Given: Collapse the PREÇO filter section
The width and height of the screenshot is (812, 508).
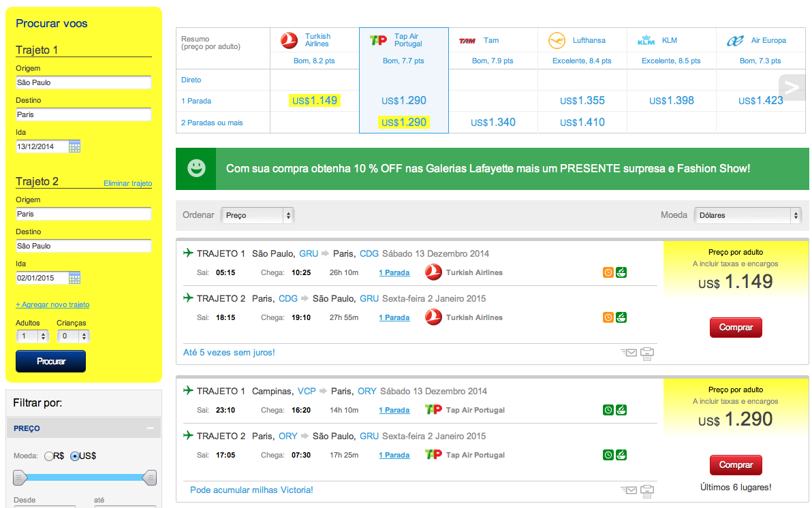Looking at the screenshot, I should tap(150, 428).
